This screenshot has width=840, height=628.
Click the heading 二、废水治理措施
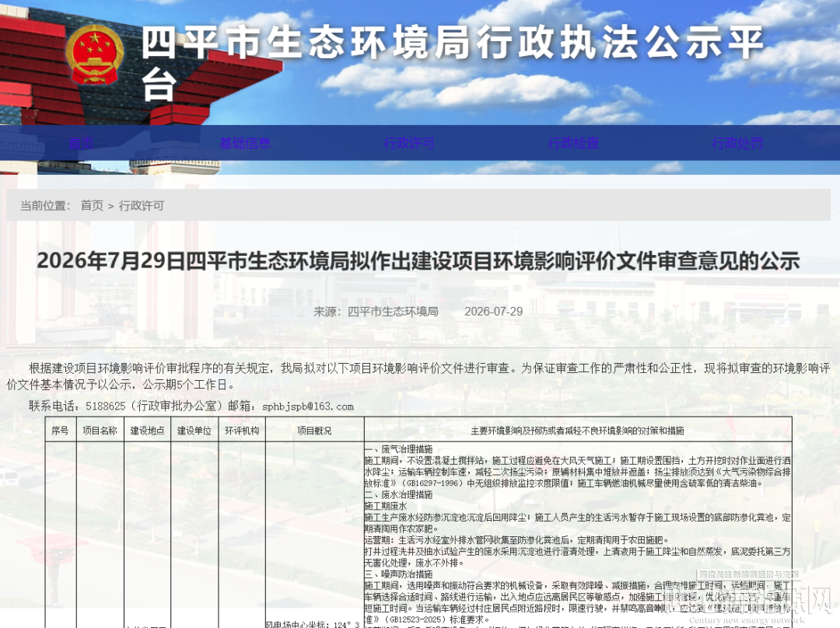pyautogui.click(x=398, y=494)
